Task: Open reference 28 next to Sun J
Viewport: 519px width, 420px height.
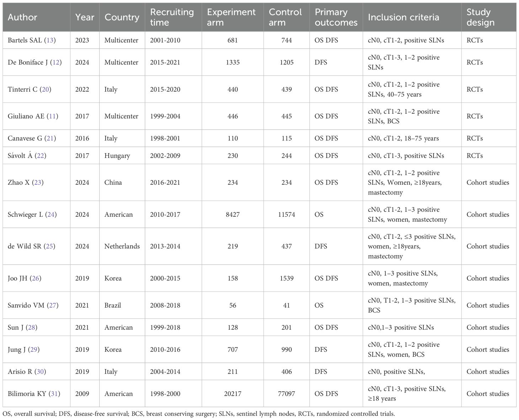Action: 31,327
